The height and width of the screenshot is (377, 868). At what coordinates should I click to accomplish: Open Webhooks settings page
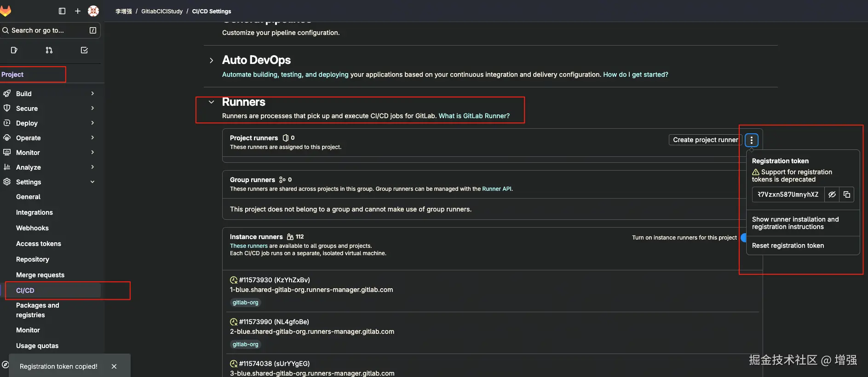[x=32, y=228]
